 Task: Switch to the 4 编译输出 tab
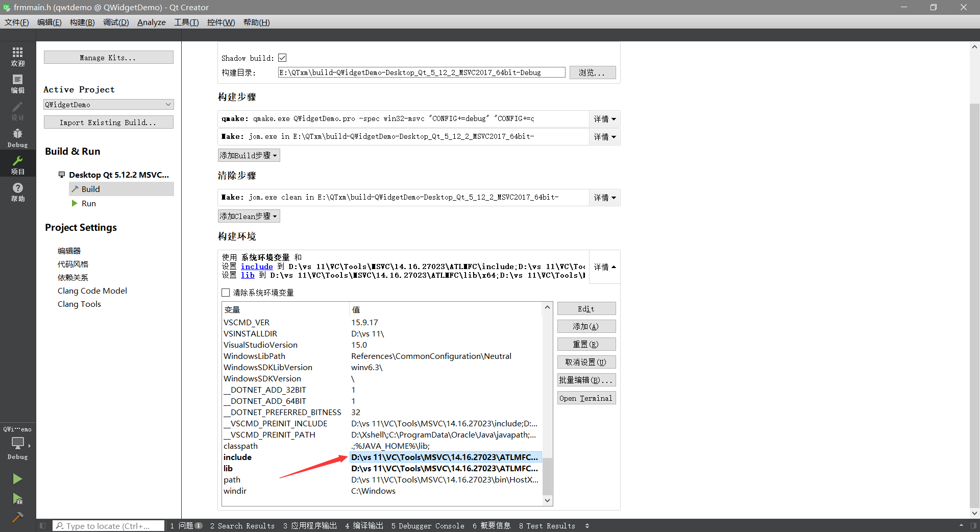[363, 525]
